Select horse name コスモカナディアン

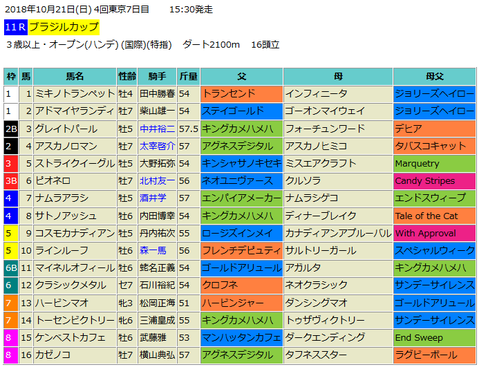pyautogui.click(x=75, y=233)
